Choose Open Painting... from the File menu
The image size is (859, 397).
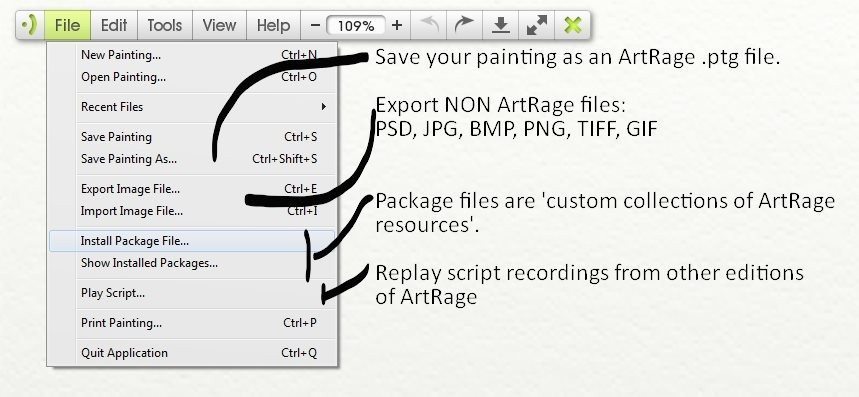192,77
